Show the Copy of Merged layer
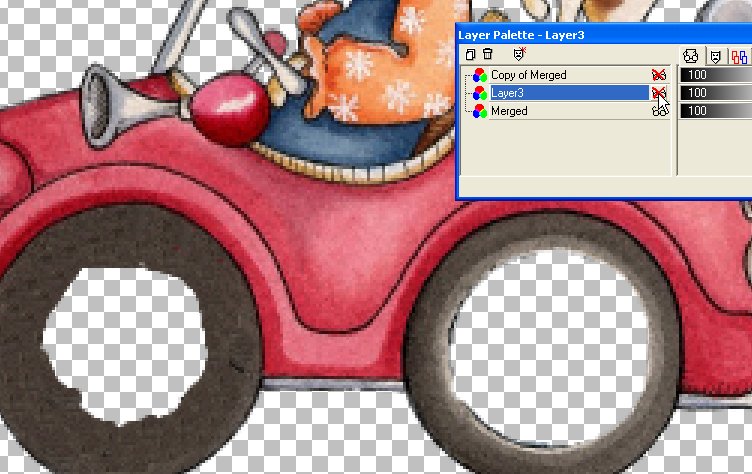Viewport: 752px width, 474px height. tap(659, 75)
